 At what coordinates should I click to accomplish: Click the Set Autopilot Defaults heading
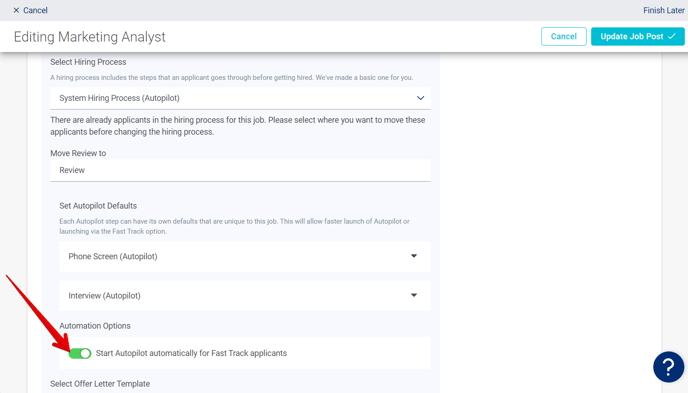tap(98, 206)
